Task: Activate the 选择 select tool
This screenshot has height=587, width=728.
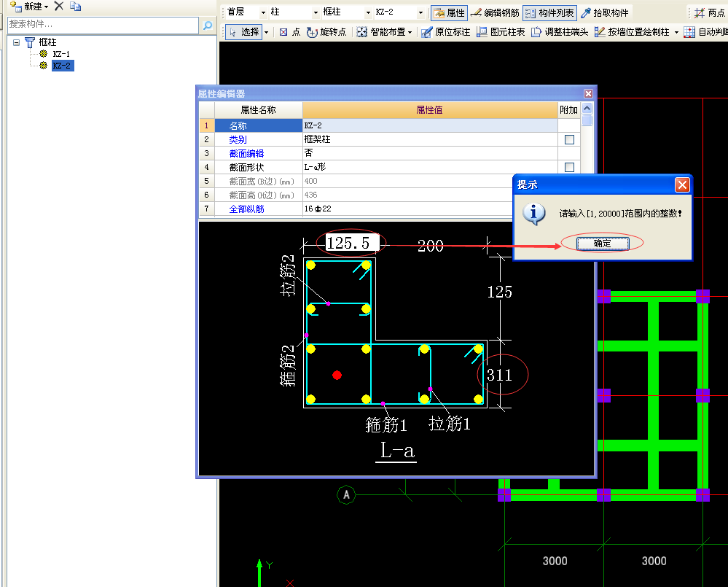Action: point(245,31)
